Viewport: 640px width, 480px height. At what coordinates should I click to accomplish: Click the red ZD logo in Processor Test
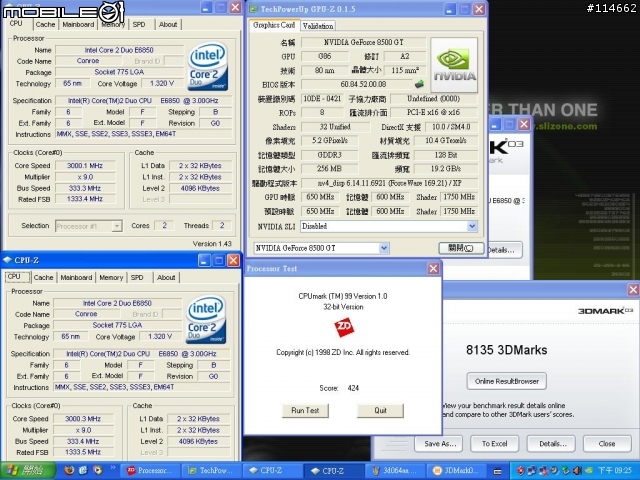[x=344, y=328]
